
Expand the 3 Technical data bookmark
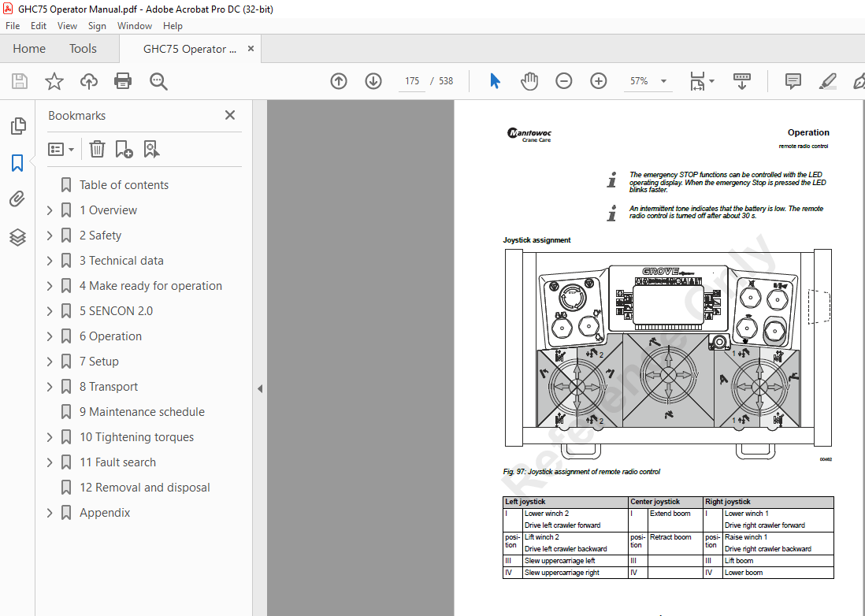pos(50,260)
